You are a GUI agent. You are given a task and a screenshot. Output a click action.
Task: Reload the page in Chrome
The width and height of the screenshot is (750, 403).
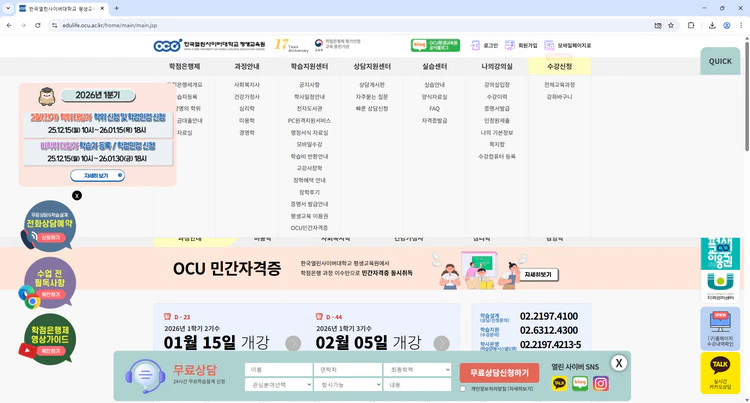(x=38, y=25)
